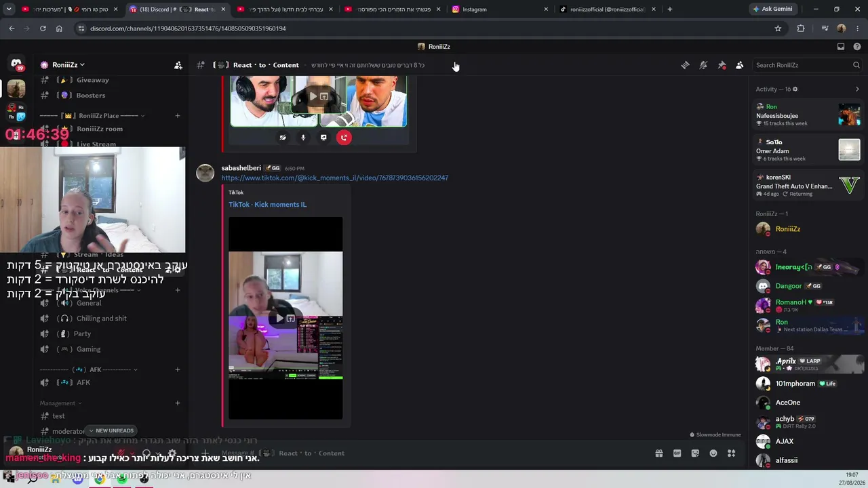868x488 pixels.
Task: Open pinned messages icon
Action: tap(722, 65)
